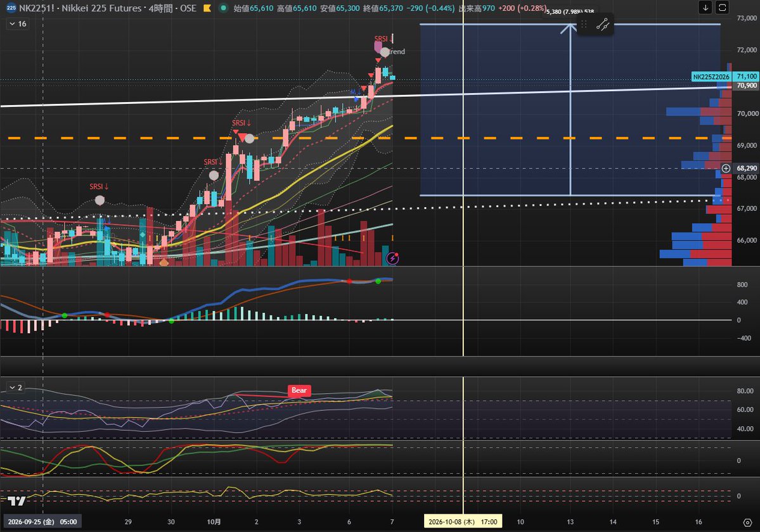The width and height of the screenshot is (760, 532).
Task: Click the −290 (−0.44%) change value
Action: point(430,8)
